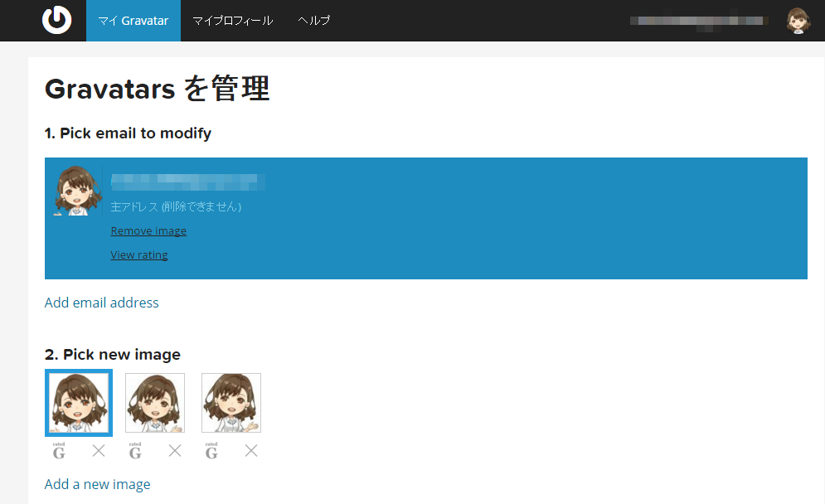The width and height of the screenshot is (825, 504).
Task: Click the G rating icon under first image
Action: (x=59, y=451)
